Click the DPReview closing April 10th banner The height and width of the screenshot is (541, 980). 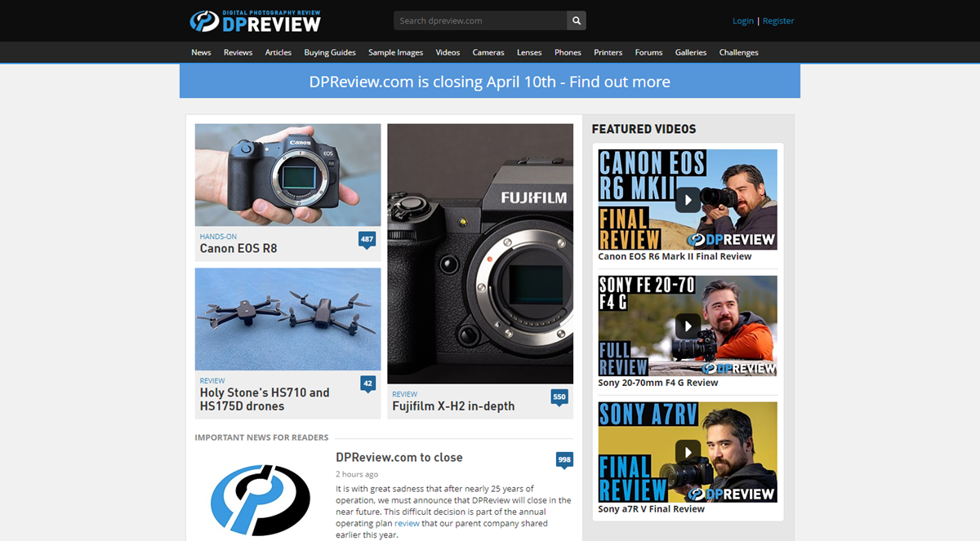point(490,82)
